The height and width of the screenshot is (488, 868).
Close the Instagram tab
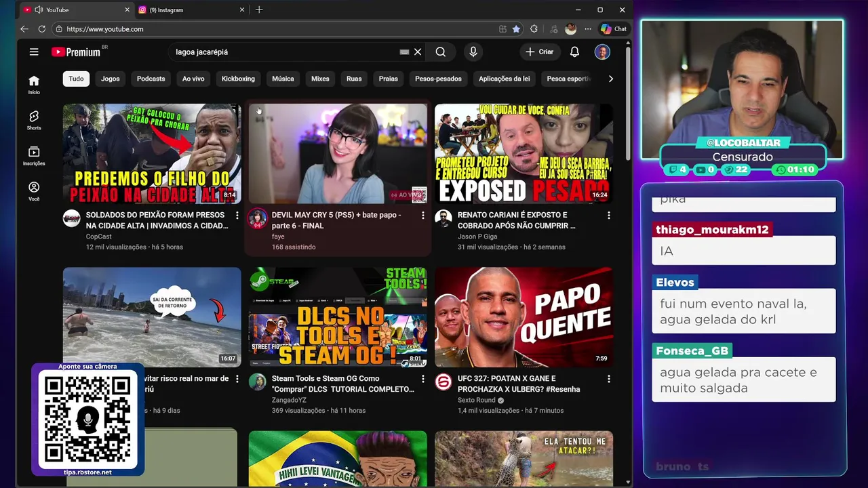tap(242, 10)
